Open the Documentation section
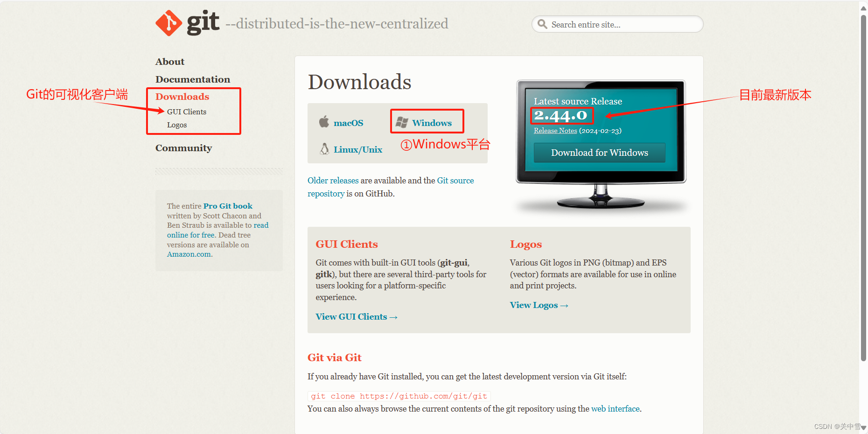 pyautogui.click(x=193, y=79)
